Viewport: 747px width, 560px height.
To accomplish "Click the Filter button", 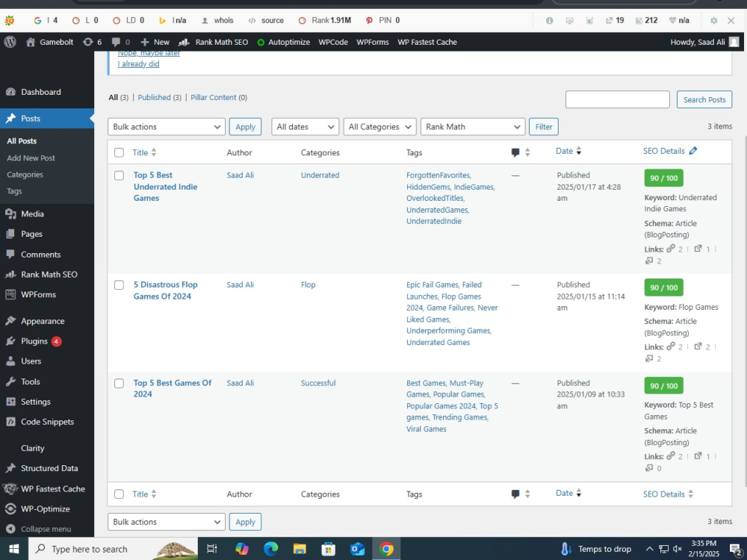I will click(544, 127).
